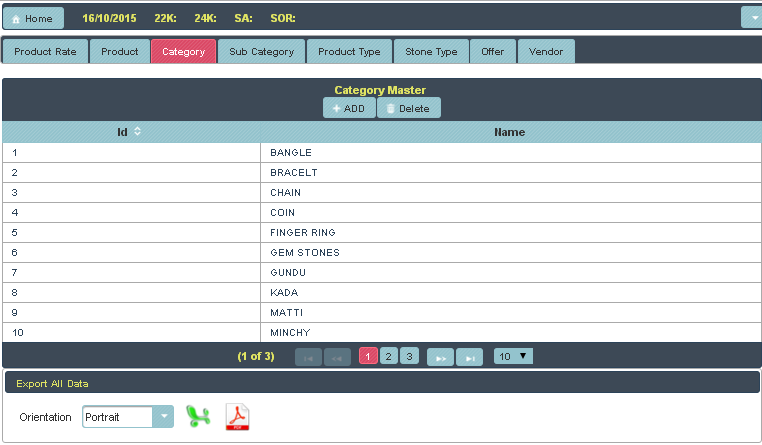Select the Product Rate tab

46,52
